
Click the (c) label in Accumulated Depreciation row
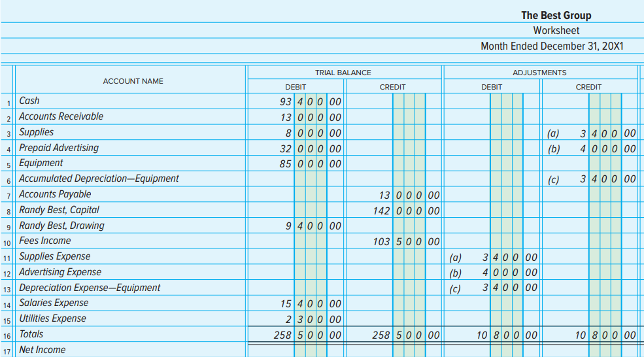point(553,180)
